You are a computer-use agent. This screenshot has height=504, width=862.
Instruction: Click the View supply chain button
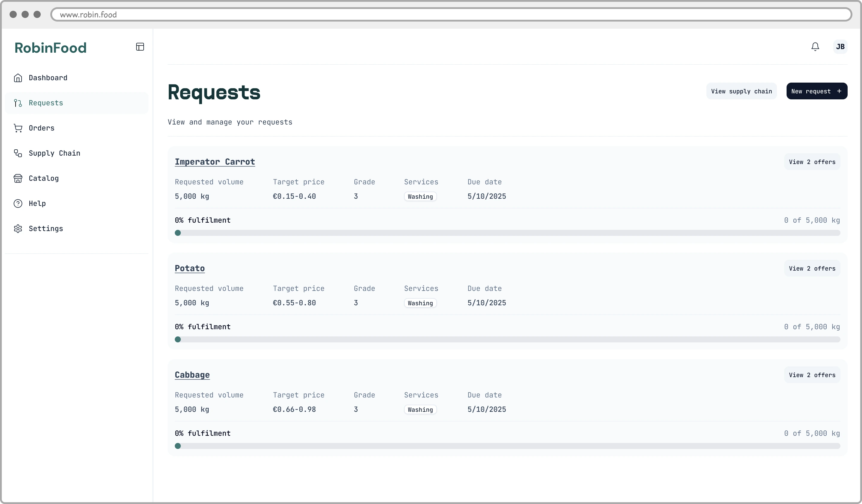741,91
